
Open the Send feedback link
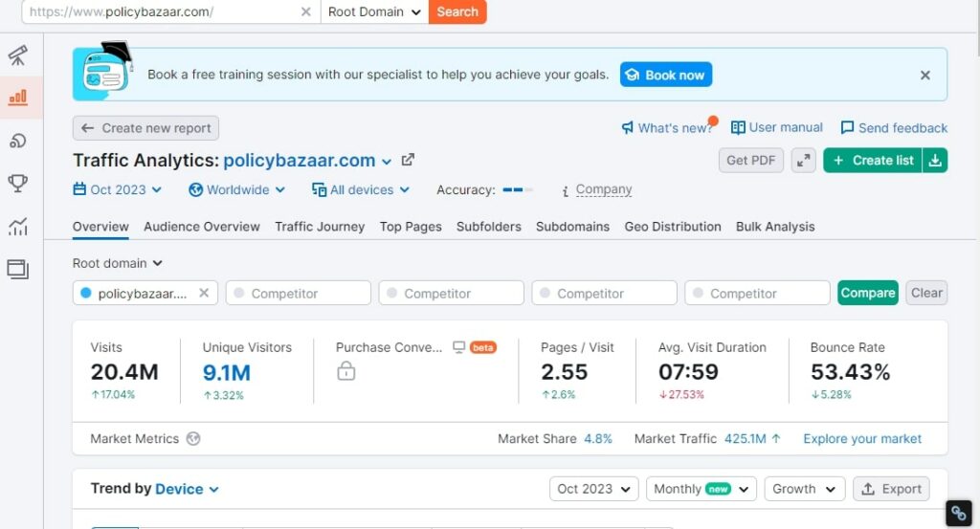[x=894, y=128]
